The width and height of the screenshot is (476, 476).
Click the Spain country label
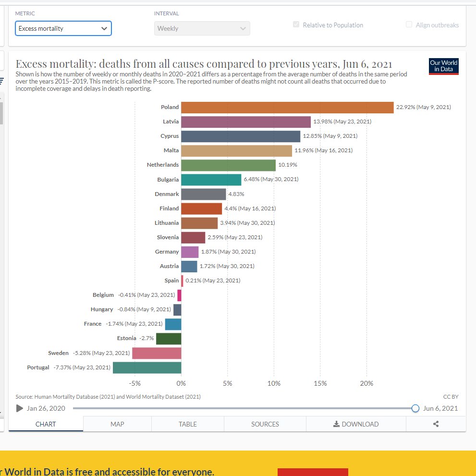point(171,281)
